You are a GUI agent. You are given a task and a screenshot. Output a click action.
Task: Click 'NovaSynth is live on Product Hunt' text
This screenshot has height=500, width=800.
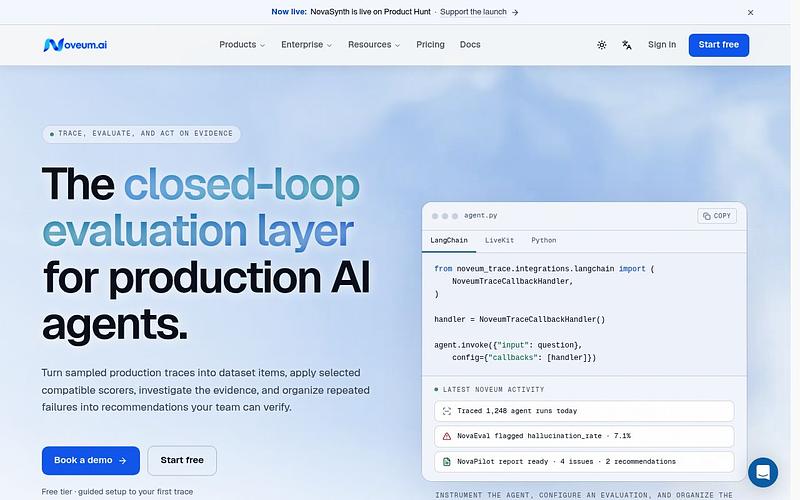370,12
